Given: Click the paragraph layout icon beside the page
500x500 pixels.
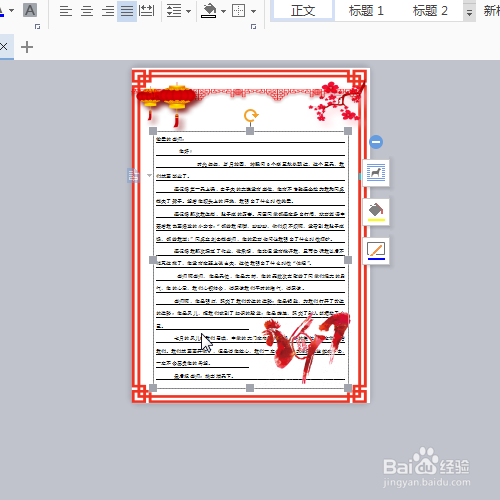Looking at the screenshot, I should tap(133, 176).
